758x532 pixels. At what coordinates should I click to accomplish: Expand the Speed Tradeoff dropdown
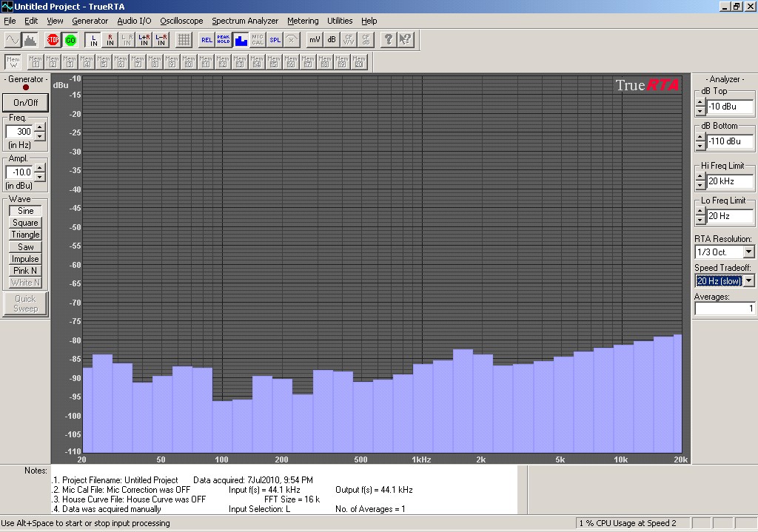[748, 281]
